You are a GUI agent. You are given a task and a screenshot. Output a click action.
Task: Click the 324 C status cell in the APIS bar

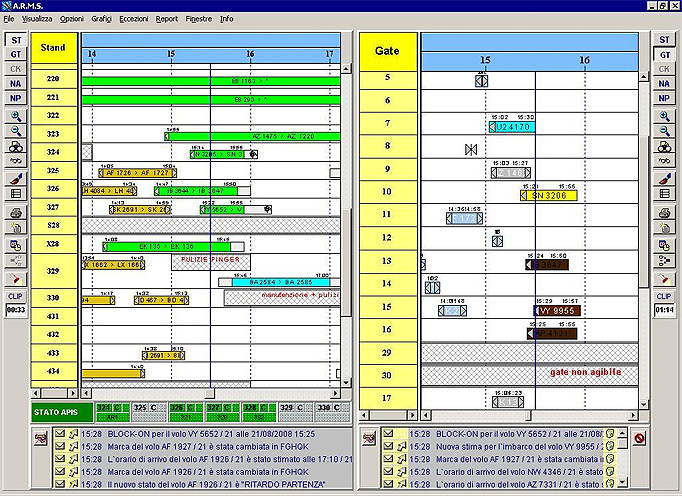(x=112, y=412)
